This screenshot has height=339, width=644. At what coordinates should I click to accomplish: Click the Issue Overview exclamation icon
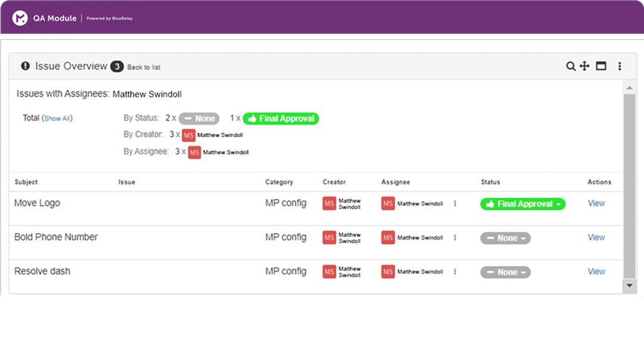(x=26, y=66)
